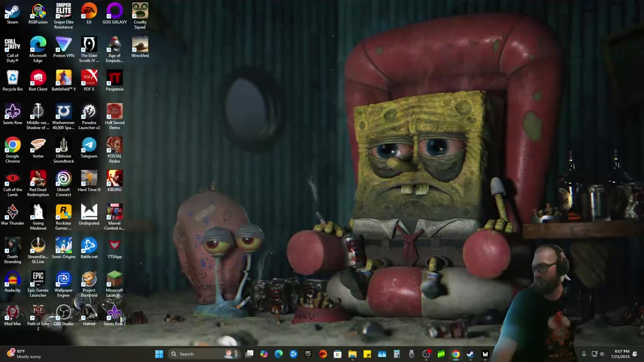Select the Wallpaper Engine shortcut

click(x=63, y=285)
